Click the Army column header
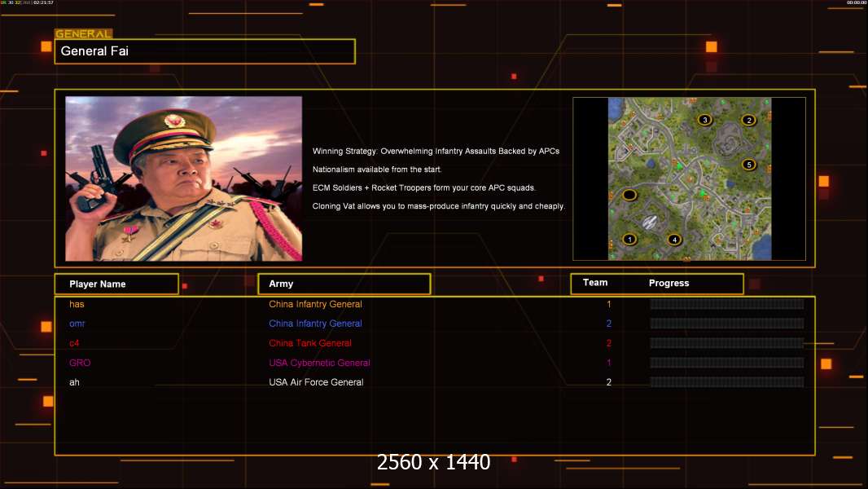 point(344,284)
